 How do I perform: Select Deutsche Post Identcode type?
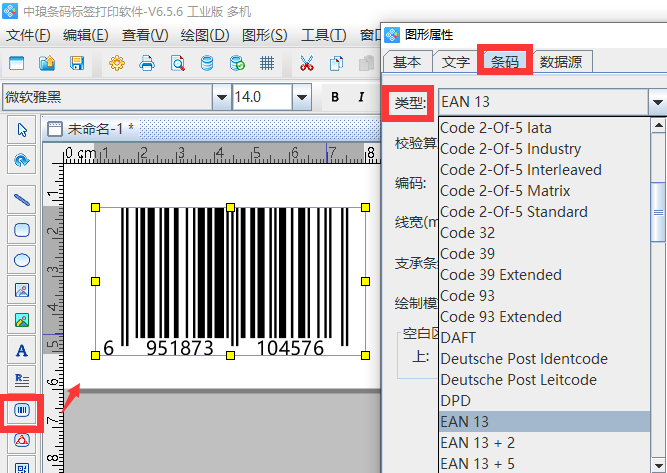click(x=544, y=359)
